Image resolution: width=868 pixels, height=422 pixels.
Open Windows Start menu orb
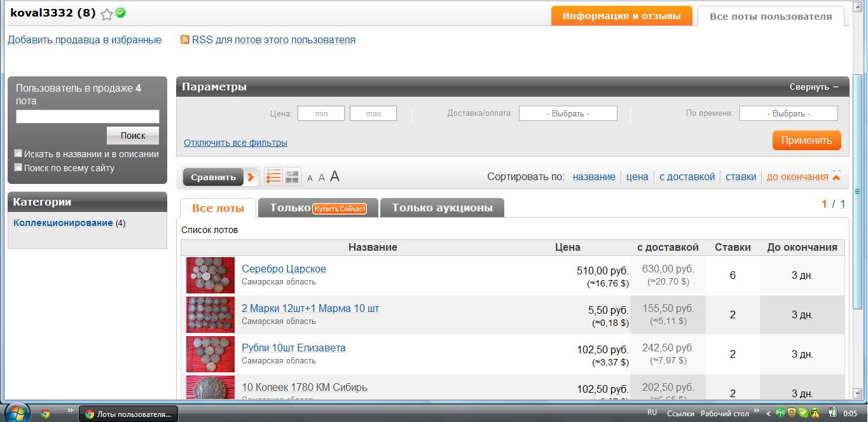click(17, 413)
